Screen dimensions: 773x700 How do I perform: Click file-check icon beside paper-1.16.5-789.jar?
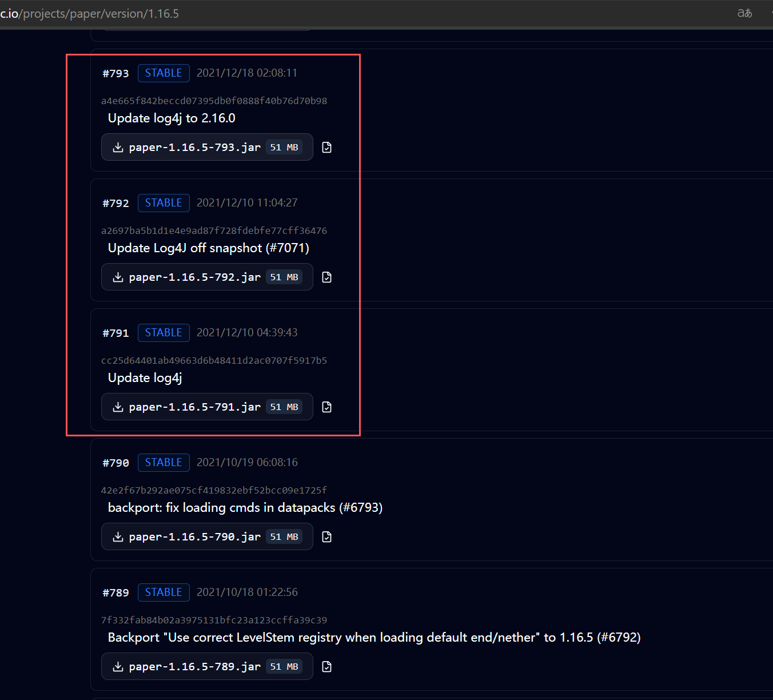click(x=326, y=667)
